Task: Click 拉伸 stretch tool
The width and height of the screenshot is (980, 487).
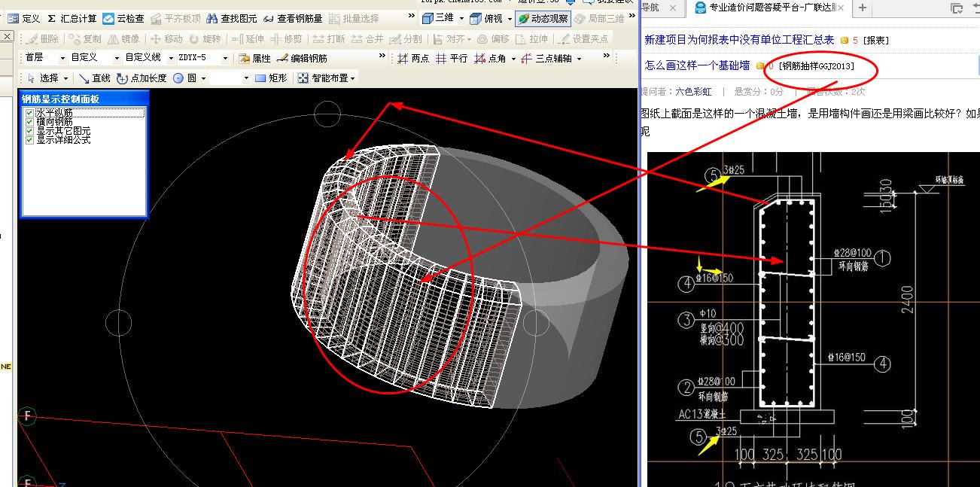Action: pyautogui.click(x=532, y=38)
